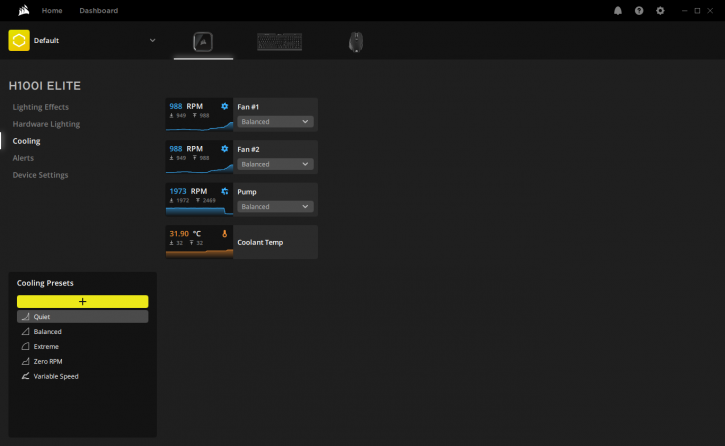Image resolution: width=725 pixels, height=446 pixels.
Task: Select the Extreme cooling preset
Action: 83,346
